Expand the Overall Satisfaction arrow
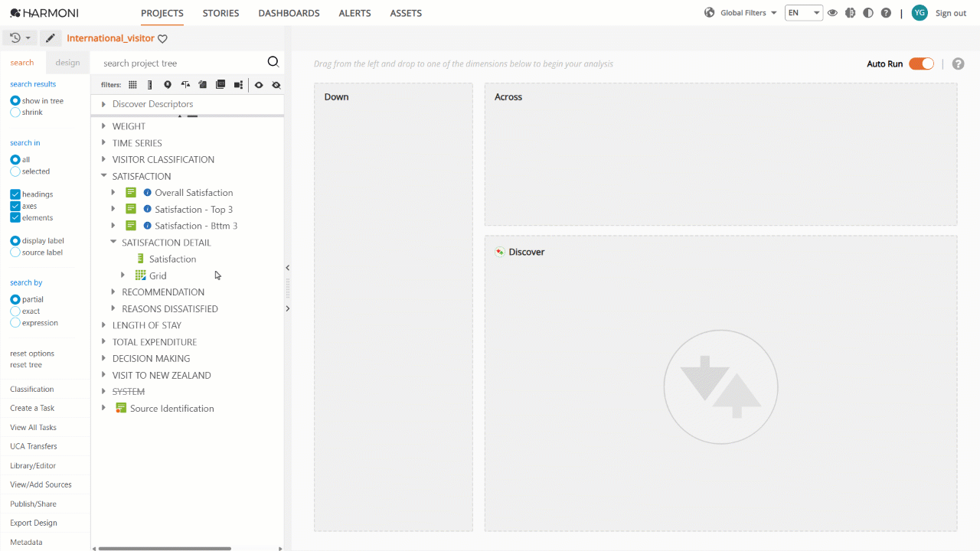 coord(113,193)
